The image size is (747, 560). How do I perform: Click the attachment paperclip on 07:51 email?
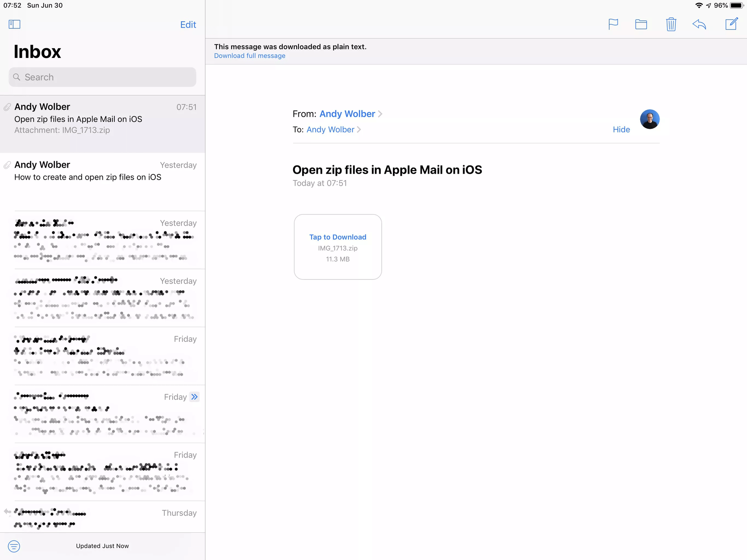pos(7,107)
